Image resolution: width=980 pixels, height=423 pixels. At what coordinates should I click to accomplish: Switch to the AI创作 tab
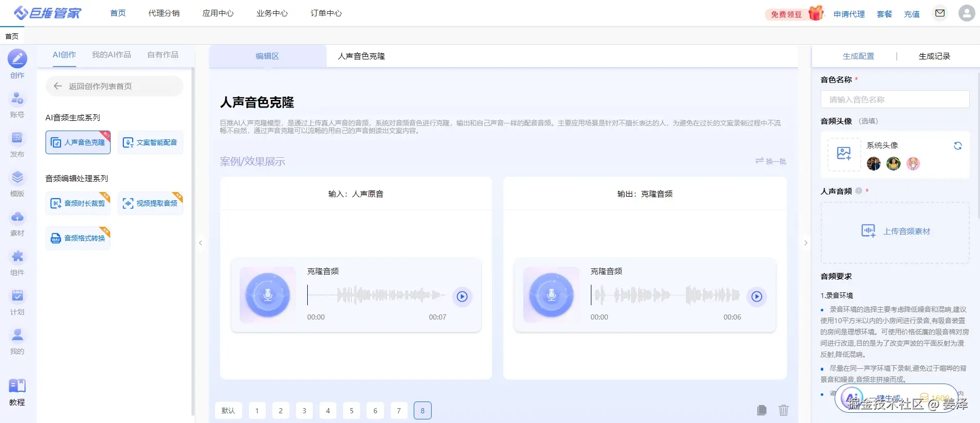[x=64, y=55]
